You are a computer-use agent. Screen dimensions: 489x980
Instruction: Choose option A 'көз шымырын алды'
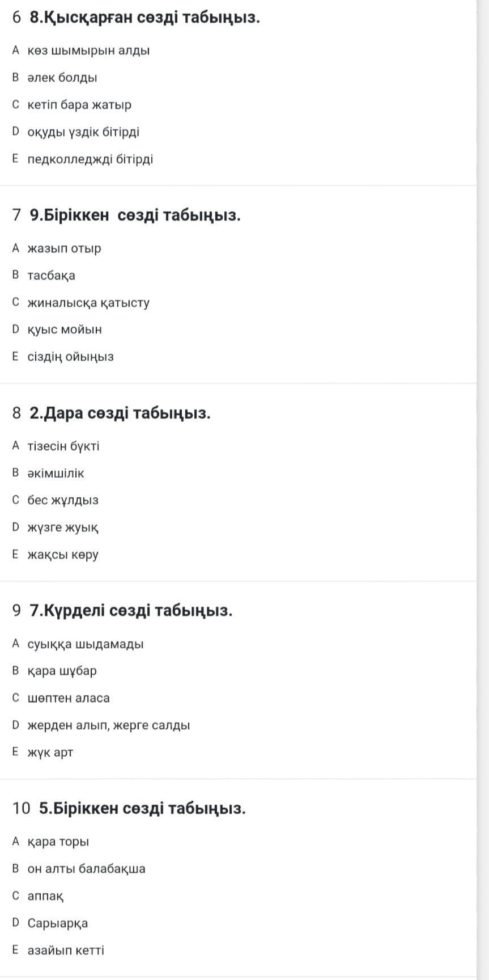[88, 50]
